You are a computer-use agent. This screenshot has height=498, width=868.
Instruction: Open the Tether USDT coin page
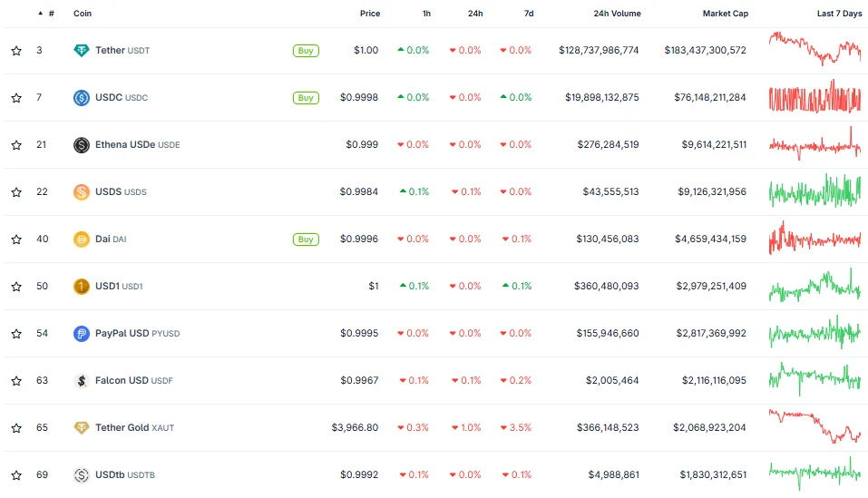pos(122,51)
